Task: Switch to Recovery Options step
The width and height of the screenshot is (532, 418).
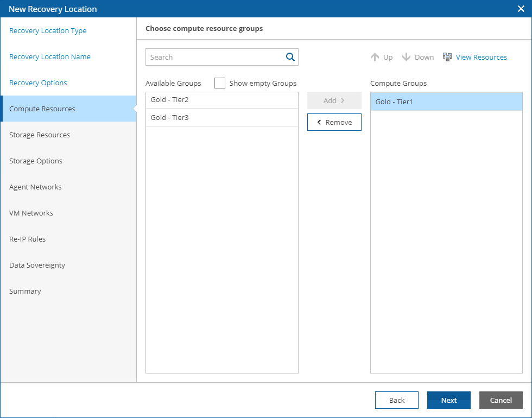Action: coord(38,83)
